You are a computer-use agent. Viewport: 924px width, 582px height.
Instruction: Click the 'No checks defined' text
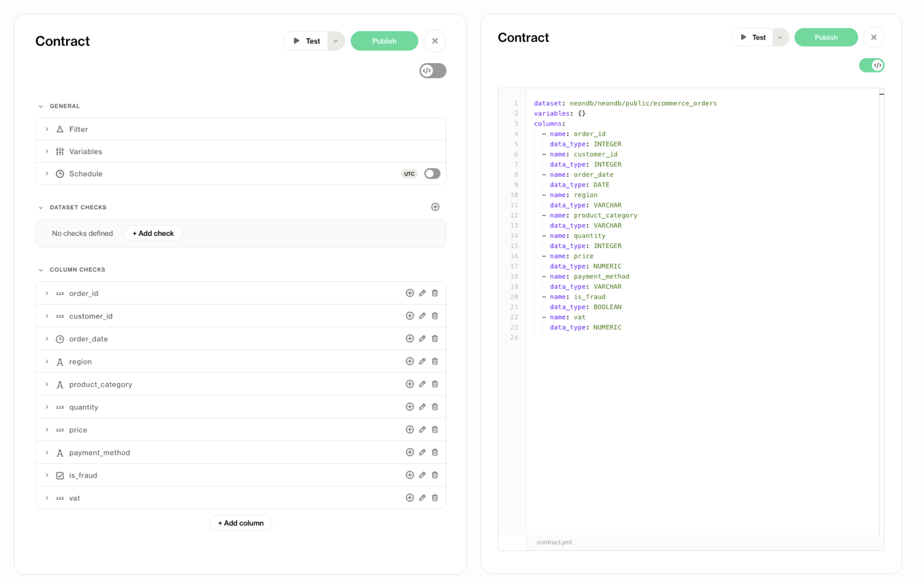click(x=82, y=233)
